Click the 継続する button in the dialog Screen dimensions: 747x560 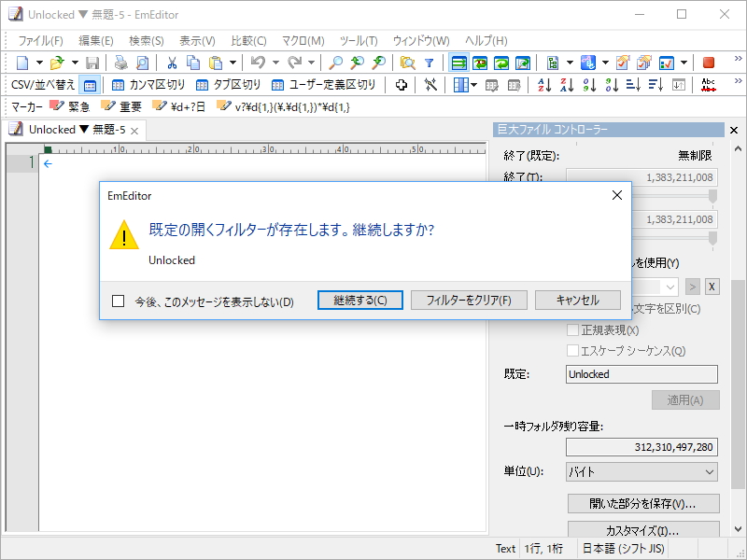click(360, 300)
